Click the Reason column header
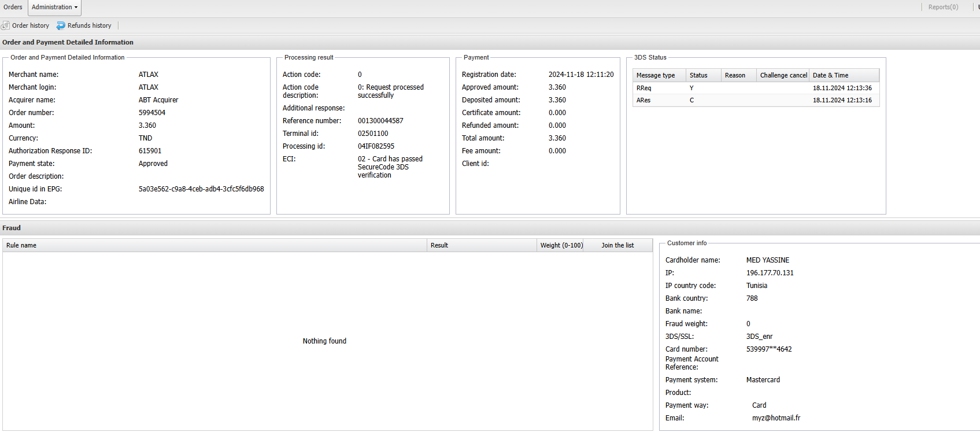 pos(735,76)
